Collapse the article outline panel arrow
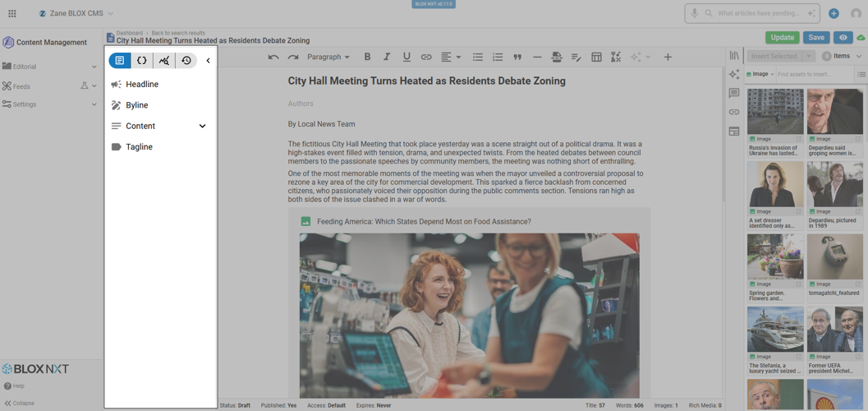The image size is (868, 411). click(208, 60)
